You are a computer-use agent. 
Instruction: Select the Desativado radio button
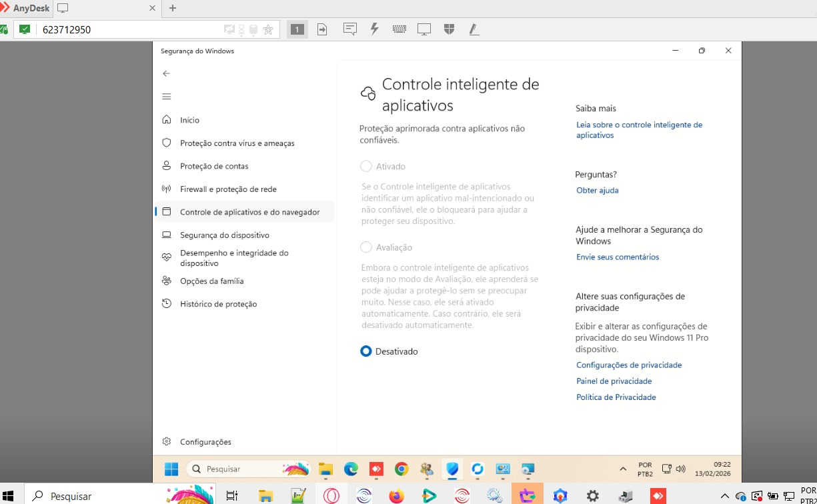[365, 351]
